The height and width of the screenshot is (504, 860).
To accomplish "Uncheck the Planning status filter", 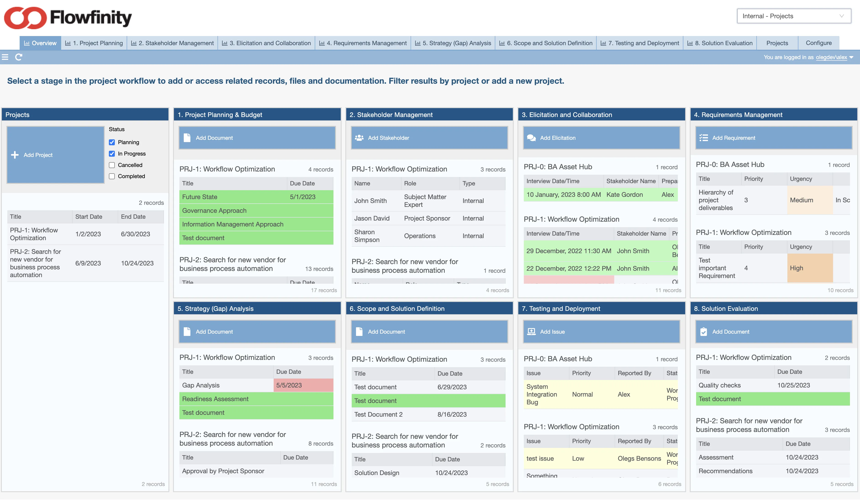I will 112,142.
